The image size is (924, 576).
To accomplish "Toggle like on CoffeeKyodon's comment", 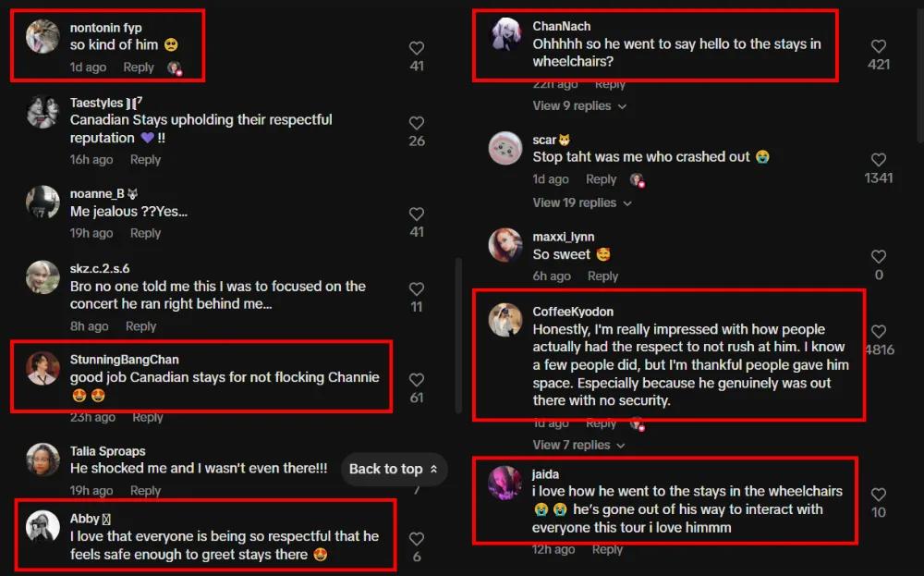I will click(879, 331).
